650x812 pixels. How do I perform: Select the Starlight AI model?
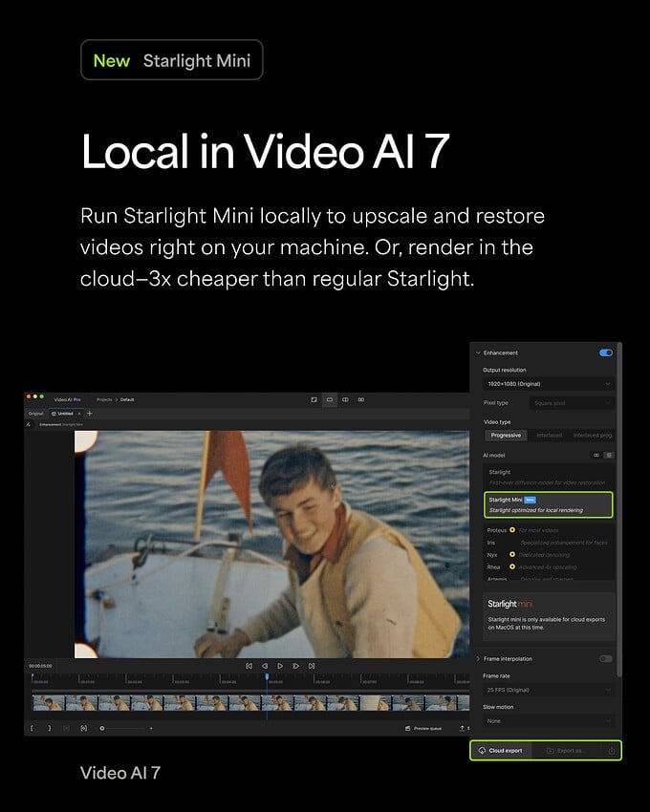tap(549, 477)
